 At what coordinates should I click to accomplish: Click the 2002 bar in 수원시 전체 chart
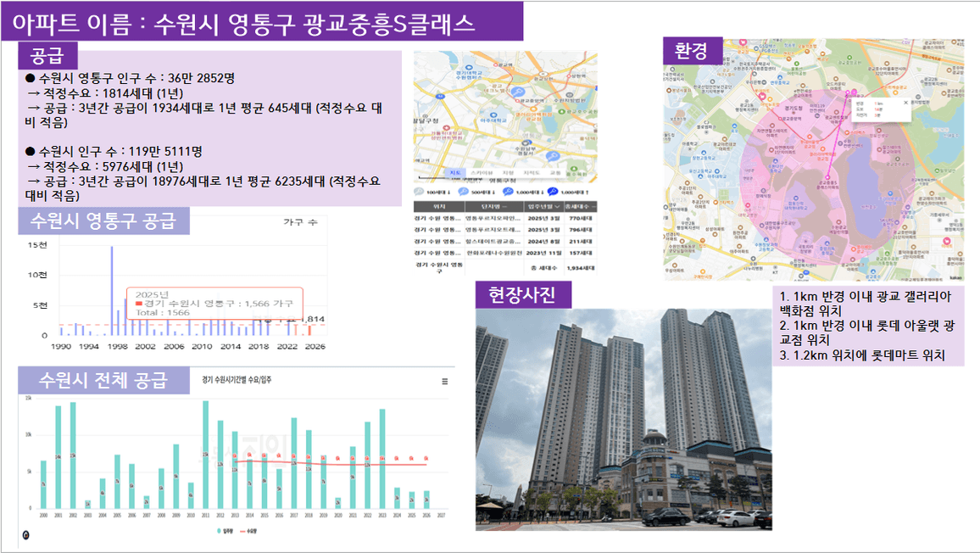(73, 455)
